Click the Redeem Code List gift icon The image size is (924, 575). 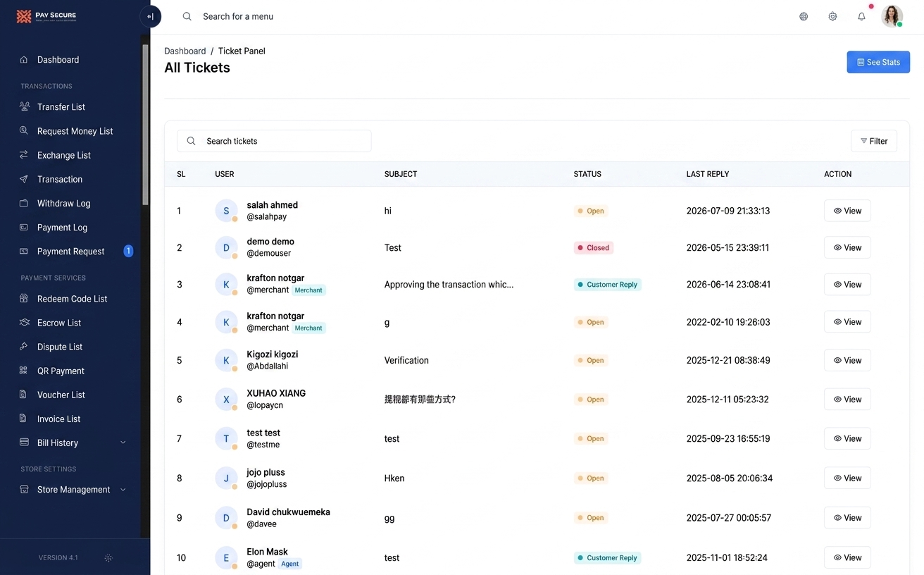pyautogui.click(x=24, y=299)
